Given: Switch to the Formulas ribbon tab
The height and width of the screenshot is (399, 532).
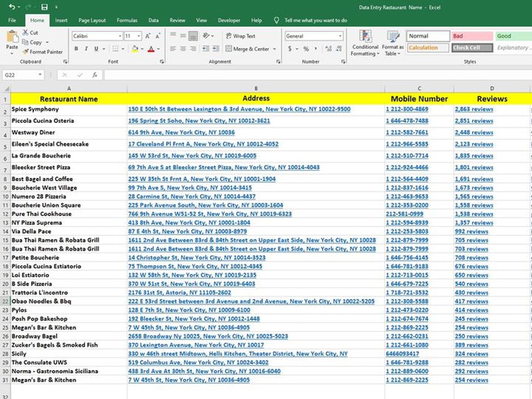Looking at the screenshot, I should tap(127, 20).
